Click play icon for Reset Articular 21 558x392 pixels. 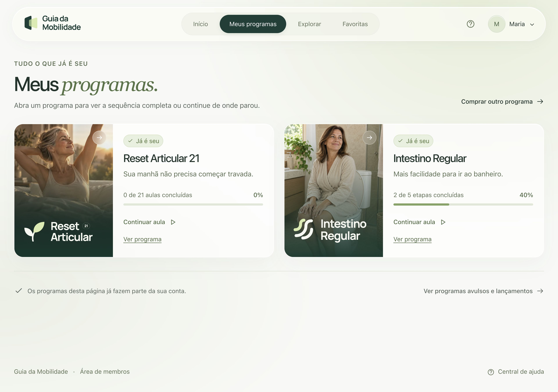173,222
